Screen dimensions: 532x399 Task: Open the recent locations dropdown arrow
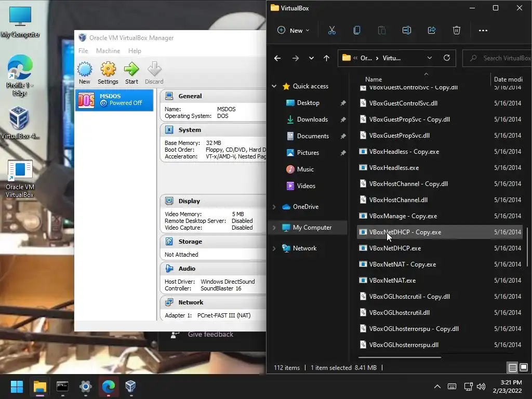311,58
